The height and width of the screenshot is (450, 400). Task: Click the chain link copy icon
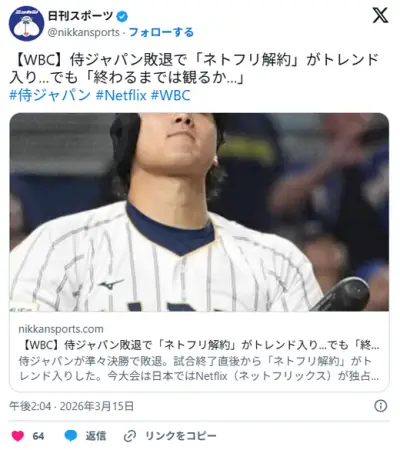click(130, 436)
